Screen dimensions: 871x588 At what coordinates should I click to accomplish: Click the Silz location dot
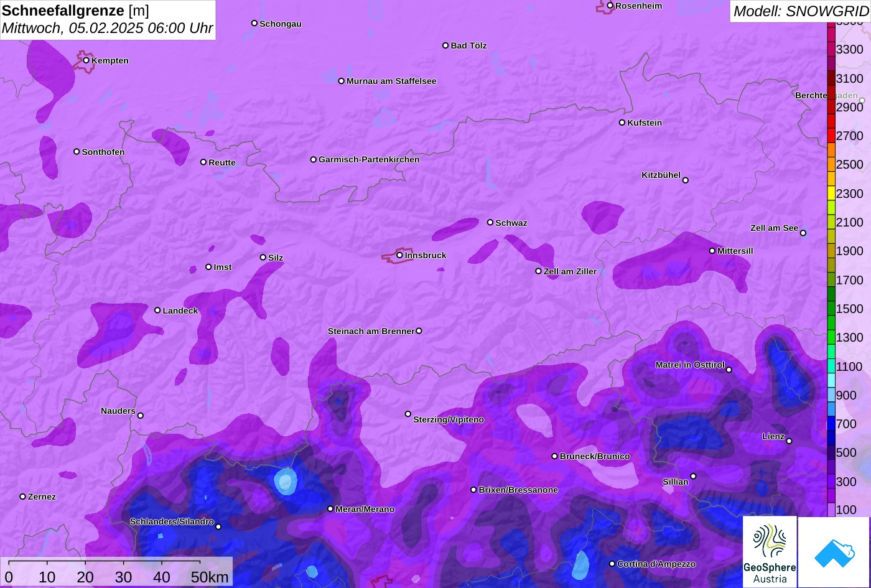click(x=263, y=258)
